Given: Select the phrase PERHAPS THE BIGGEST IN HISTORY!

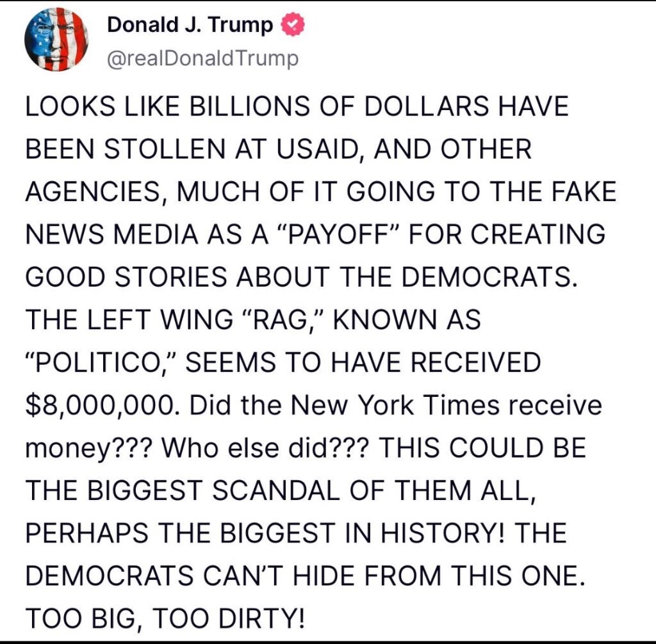Looking at the screenshot, I should 266,534.
